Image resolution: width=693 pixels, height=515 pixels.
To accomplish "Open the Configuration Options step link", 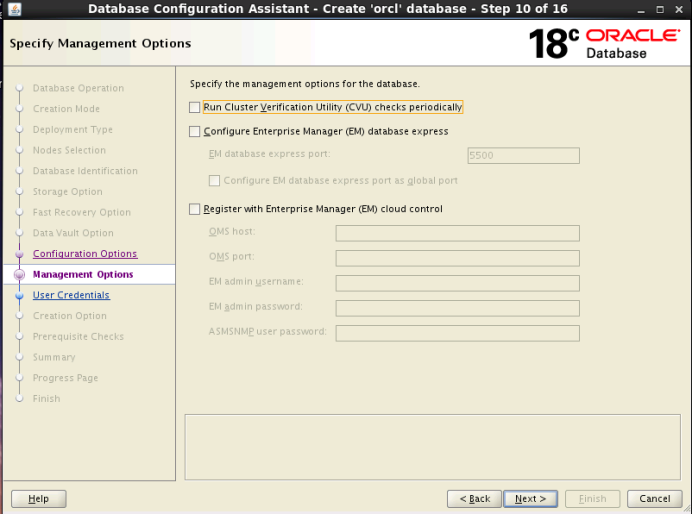I will click(85, 254).
